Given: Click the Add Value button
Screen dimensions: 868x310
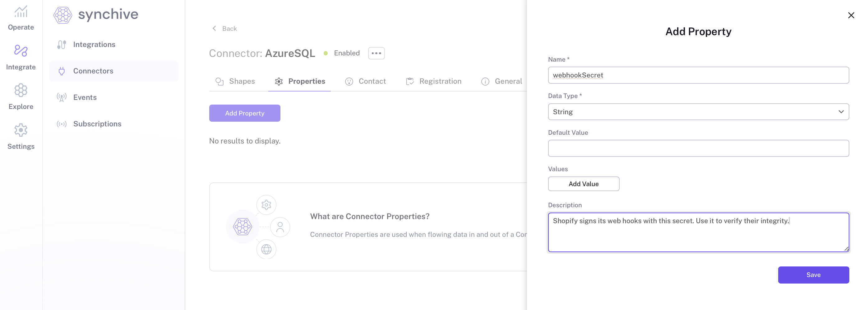Looking at the screenshot, I should click(x=583, y=184).
